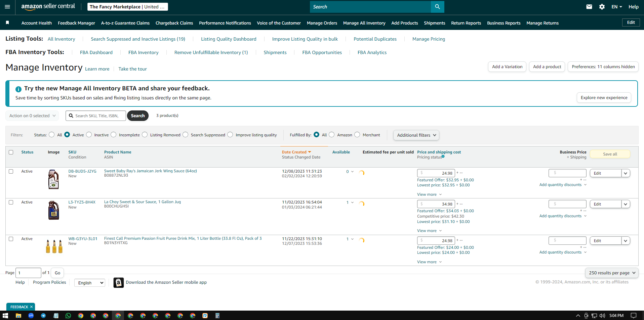Click the info icon in BETA banner
Screen dimensions: 644x320
pyautogui.click(x=18, y=89)
